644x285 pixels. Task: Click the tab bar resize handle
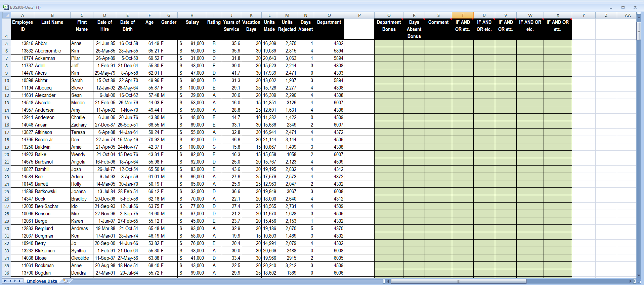click(x=384, y=281)
